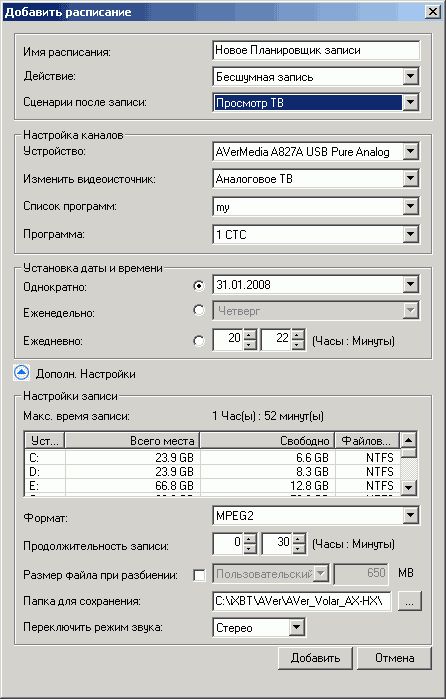Open the date dropdown showing 31.01.2008
Image resolution: width=446 pixels, height=699 pixels.
point(410,284)
